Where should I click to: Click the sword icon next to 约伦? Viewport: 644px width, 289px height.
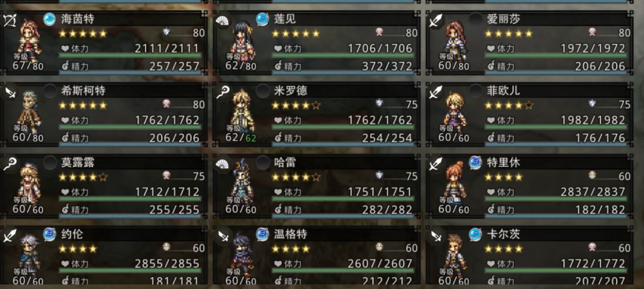click(x=10, y=236)
